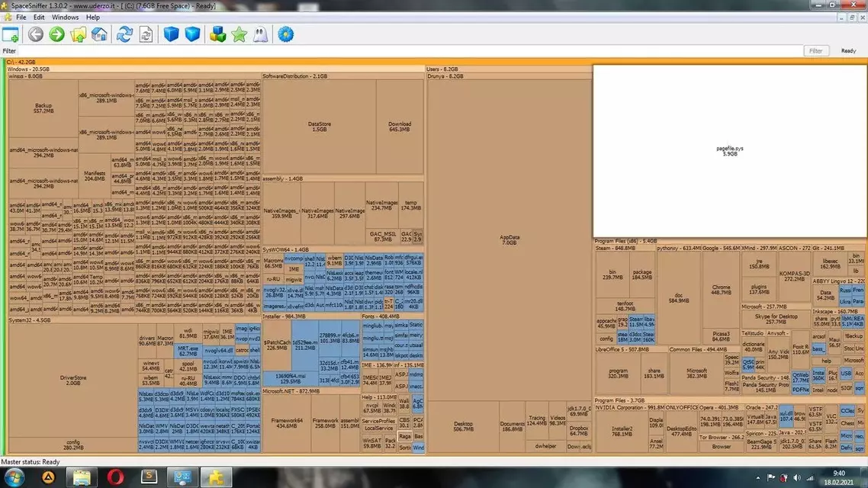This screenshot has height=488, width=868.
Task: Select the $PatchCache 226.9MB block
Action: (277, 345)
